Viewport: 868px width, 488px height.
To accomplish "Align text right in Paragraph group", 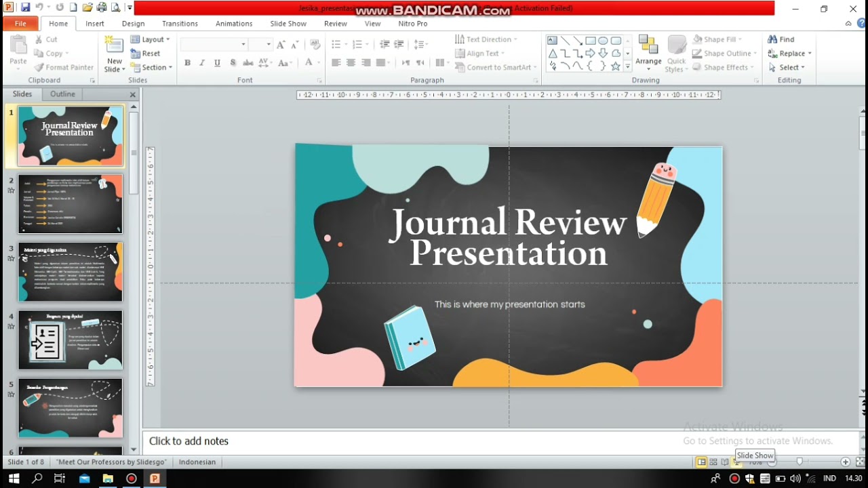I will point(366,63).
